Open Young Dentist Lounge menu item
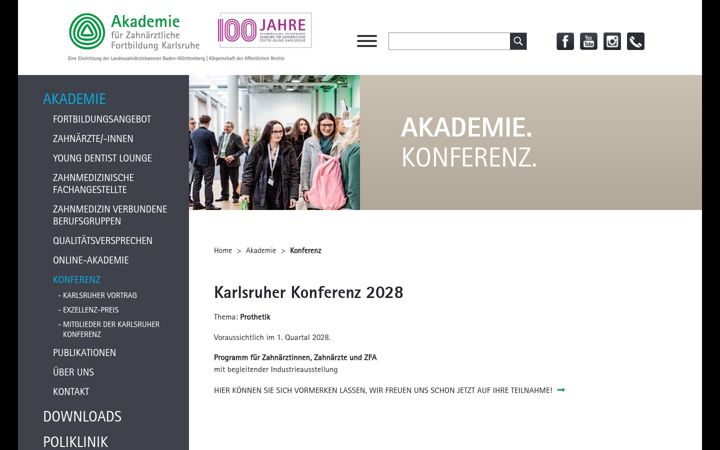 pyautogui.click(x=102, y=158)
